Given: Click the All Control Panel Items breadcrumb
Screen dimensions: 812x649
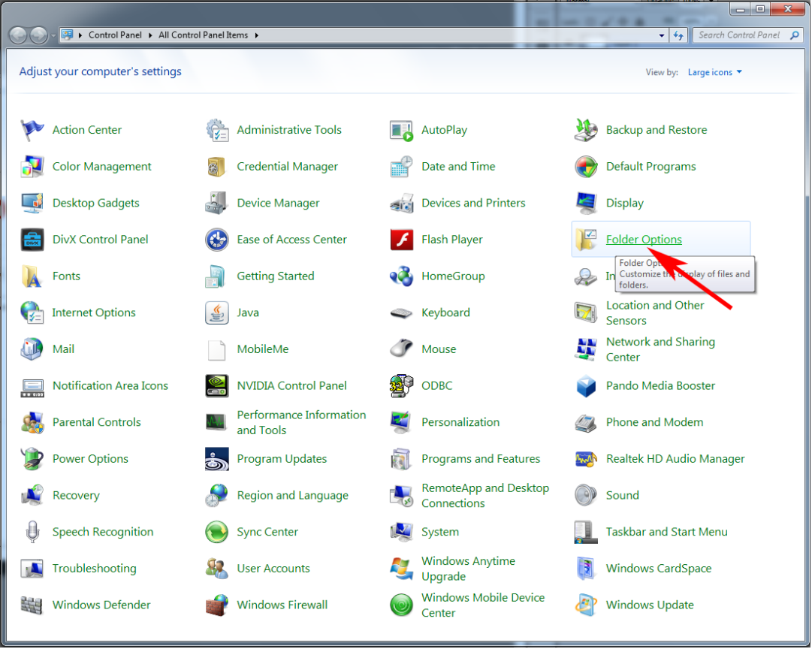Looking at the screenshot, I should tap(203, 35).
